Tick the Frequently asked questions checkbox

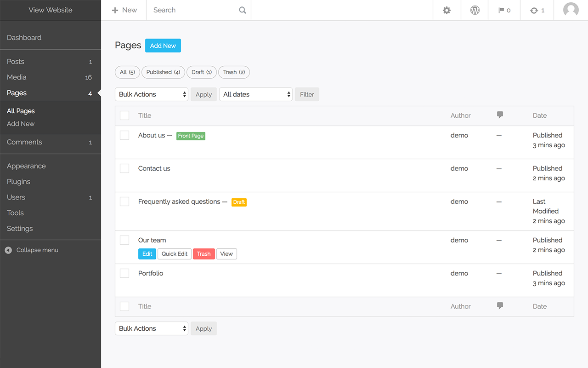(x=124, y=201)
